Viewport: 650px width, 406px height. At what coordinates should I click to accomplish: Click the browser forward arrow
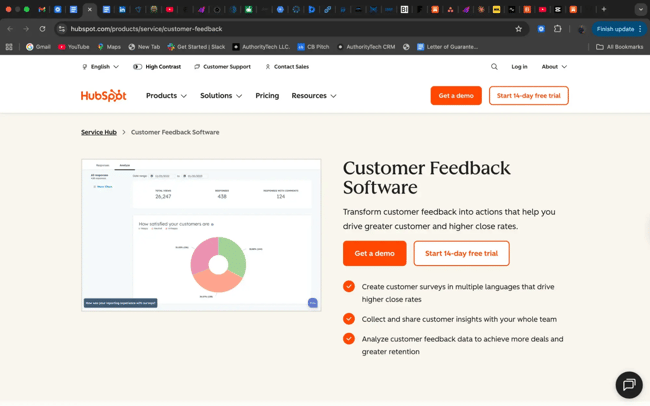click(26, 29)
